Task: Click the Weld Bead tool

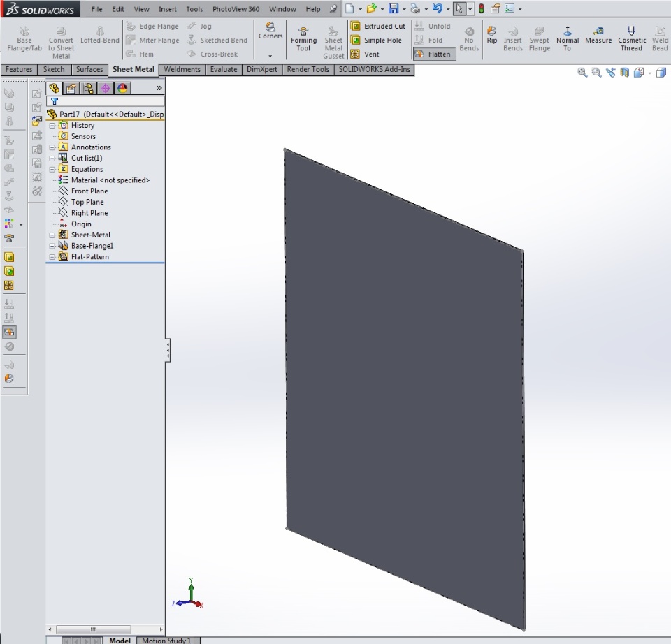Action: pos(660,38)
